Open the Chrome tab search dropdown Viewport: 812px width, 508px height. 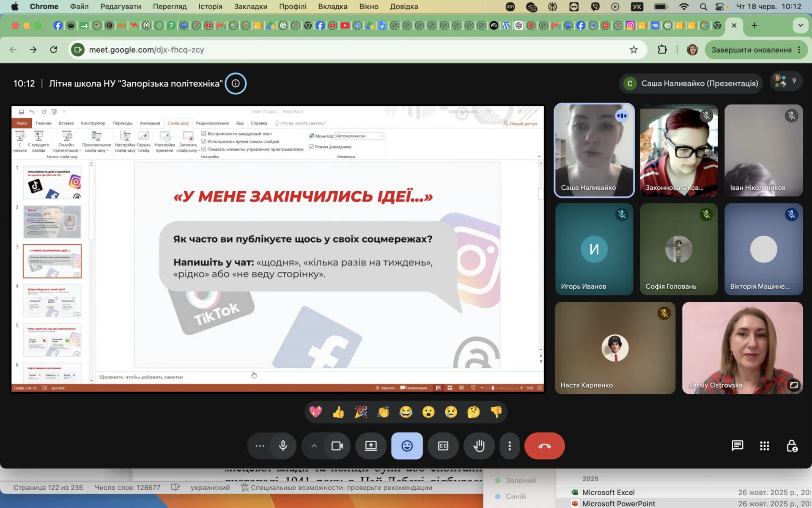coord(801,25)
